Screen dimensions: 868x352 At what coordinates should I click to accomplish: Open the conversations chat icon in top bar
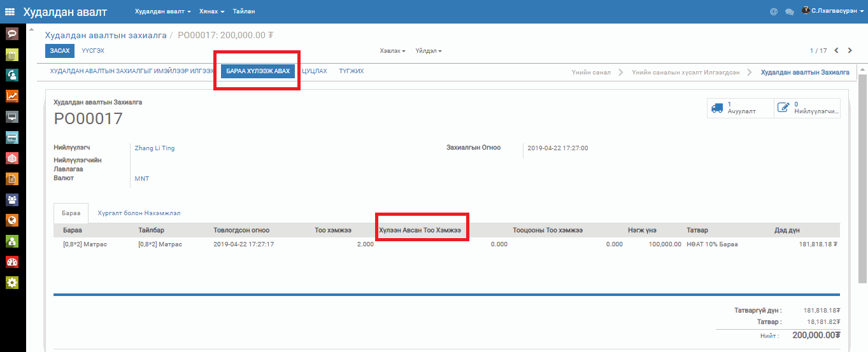[x=790, y=11]
